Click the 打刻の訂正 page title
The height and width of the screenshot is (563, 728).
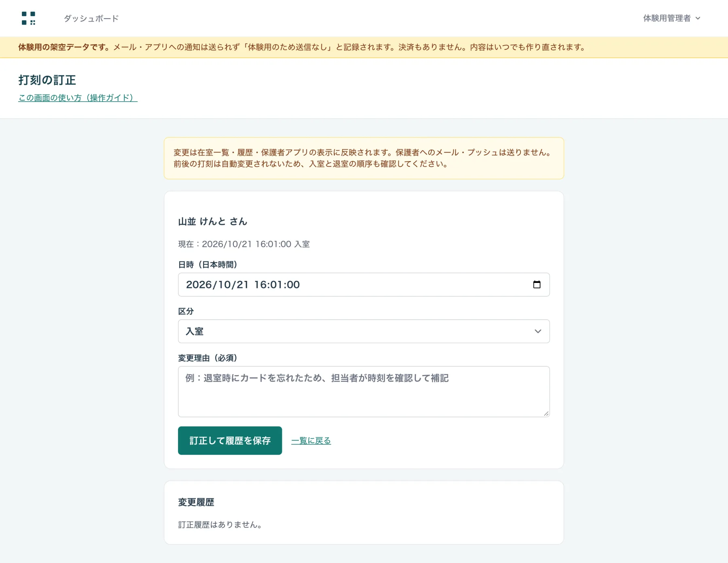coord(47,80)
